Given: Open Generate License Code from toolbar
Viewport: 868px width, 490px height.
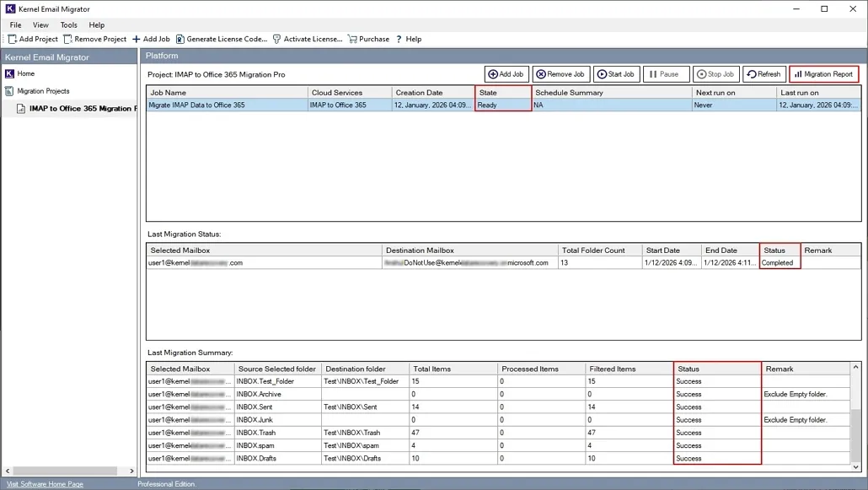Looking at the screenshot, I should [x=180, y=39].
